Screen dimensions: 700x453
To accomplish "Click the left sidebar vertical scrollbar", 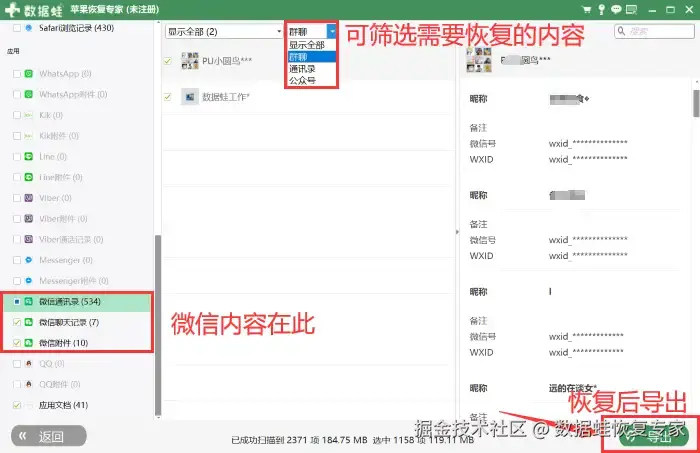I will [x=158, y=325].
